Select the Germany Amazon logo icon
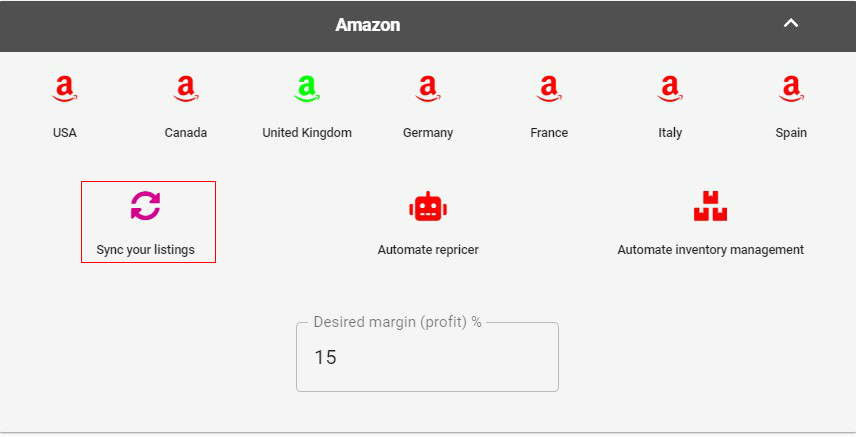This screenshot has width=856, height=437. point(428,88)
